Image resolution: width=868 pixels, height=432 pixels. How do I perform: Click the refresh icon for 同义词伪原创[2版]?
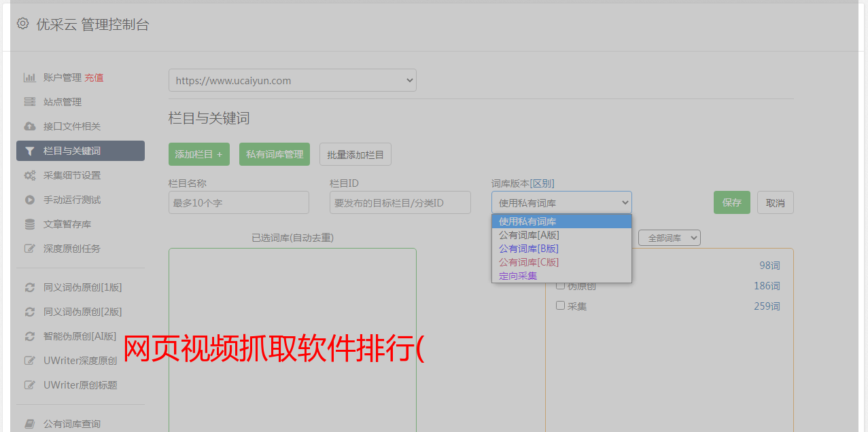[x=30, y=312]
